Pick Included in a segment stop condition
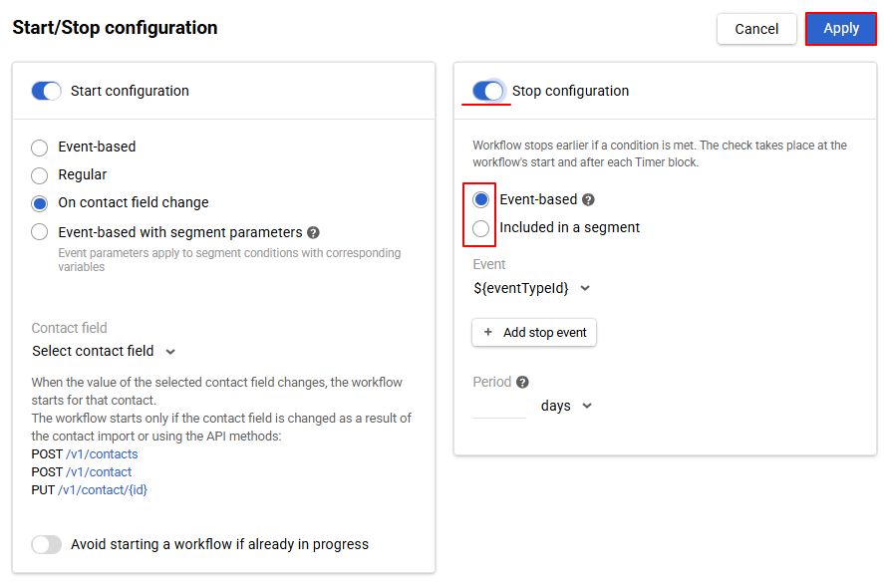The height and width of the screenshot is (588, 884). pyautogui.click(x=480, y=226)
